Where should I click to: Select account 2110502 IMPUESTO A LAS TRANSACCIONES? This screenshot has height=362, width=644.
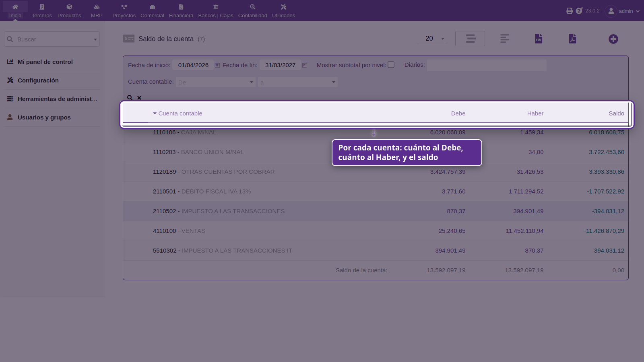point(376,211)
